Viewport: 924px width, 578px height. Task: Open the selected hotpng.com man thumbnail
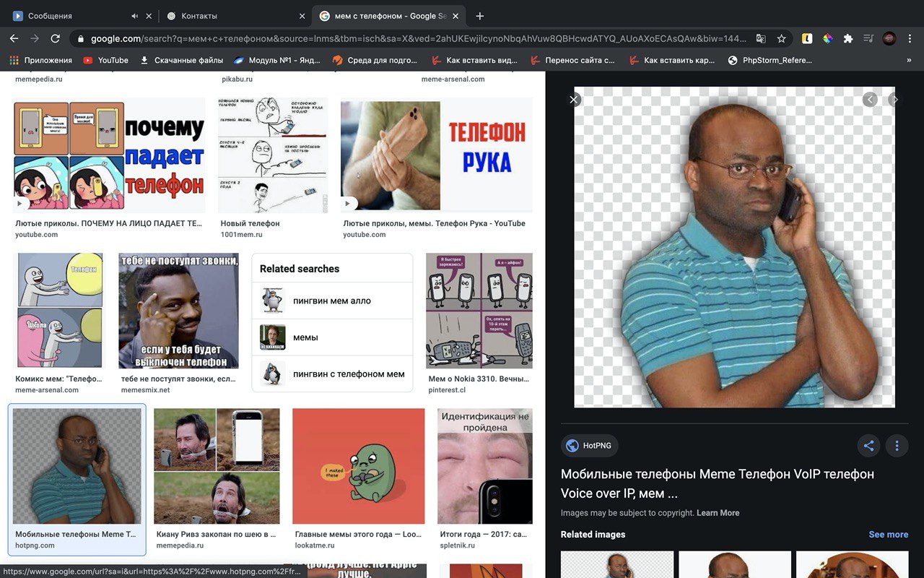point(77,466)
